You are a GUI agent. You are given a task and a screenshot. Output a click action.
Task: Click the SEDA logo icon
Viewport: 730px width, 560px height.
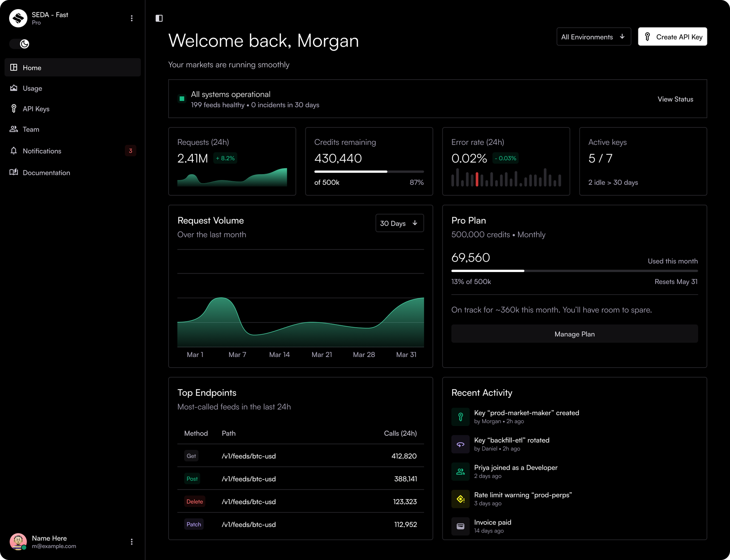click(x=18, y=18)
